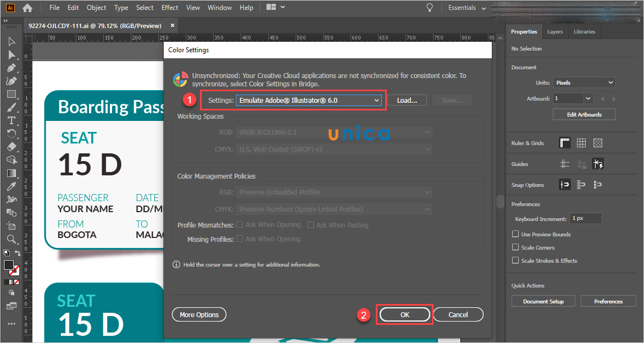Enable Use Preview Bounds checkbox
Screen dimensions: 644x343
point(515,234)
